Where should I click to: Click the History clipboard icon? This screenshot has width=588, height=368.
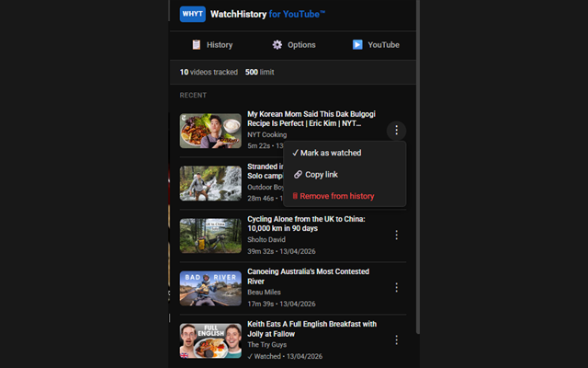[x=196, y=45]
